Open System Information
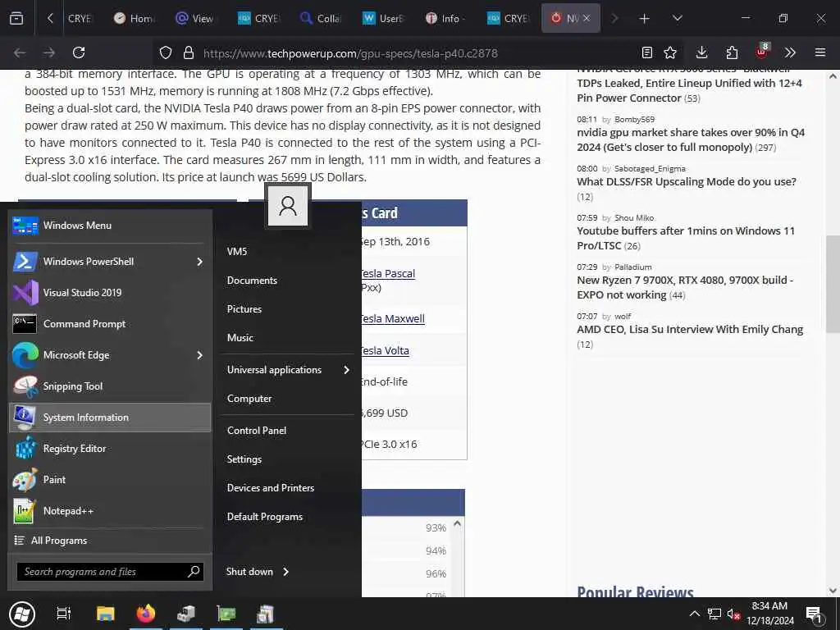 tap(110, 418)
